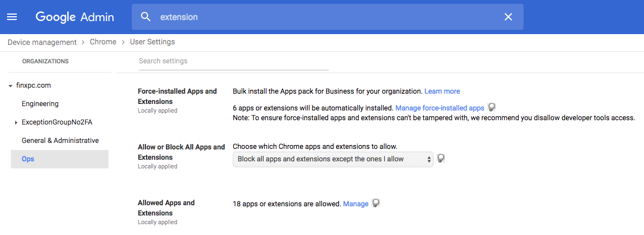
Task: Focus the Search settings field
Action: click(234, 61)
